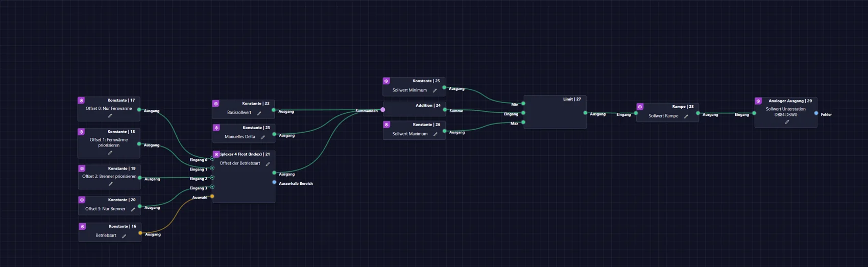Click the pencil icon next to Betriebsart
Screen dimensions: 868x267
(x=124, y=236)
